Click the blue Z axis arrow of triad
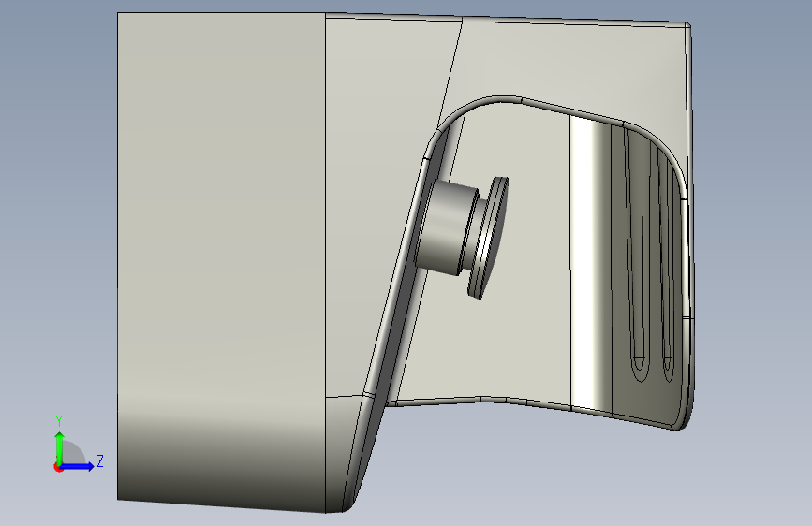Viewport: 812px width, 526px height. pyautogui.click(x=78, y=466)
